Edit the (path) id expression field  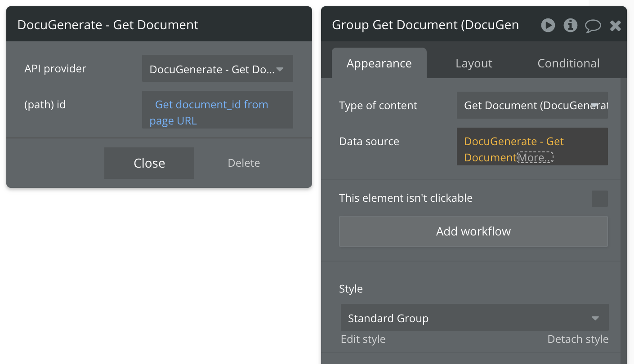tap(218, 110)
